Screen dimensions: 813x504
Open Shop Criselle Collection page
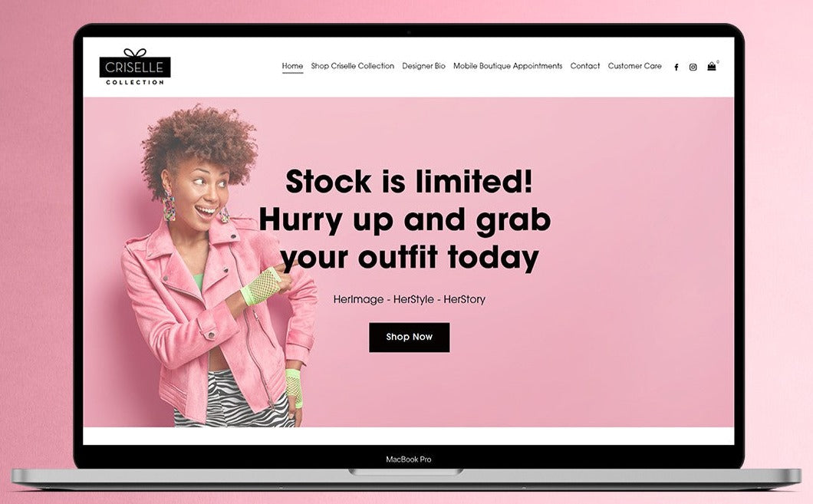click(x=353, y=66)
